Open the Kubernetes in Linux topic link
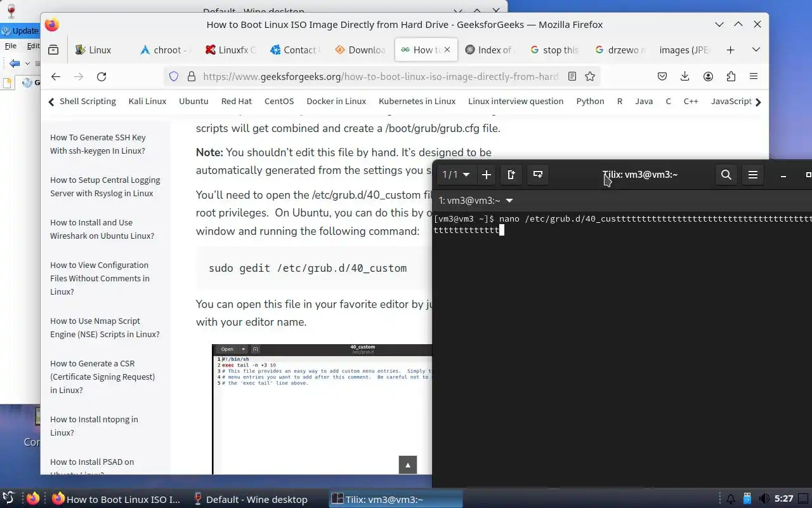 click(417, 101)
